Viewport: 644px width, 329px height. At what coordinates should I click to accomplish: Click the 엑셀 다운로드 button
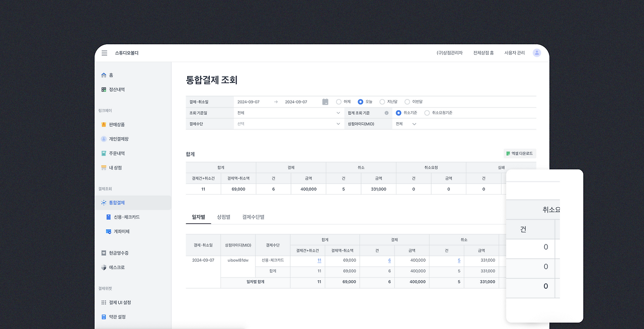[x=520, y=153]
